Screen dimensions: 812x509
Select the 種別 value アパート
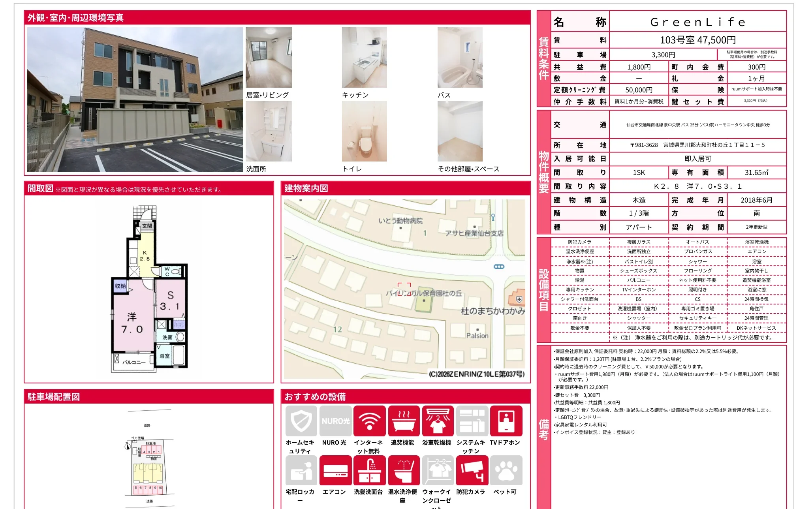[639, 227]
